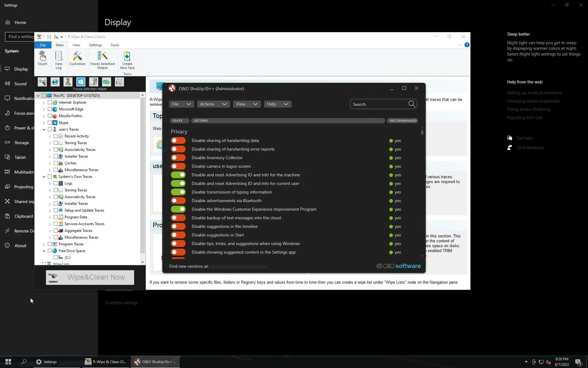This screenshot has height=368, width=588.
Task: Turn off Disable transmission of typing information
Action: pyautogui.click(x=178, y=192)
